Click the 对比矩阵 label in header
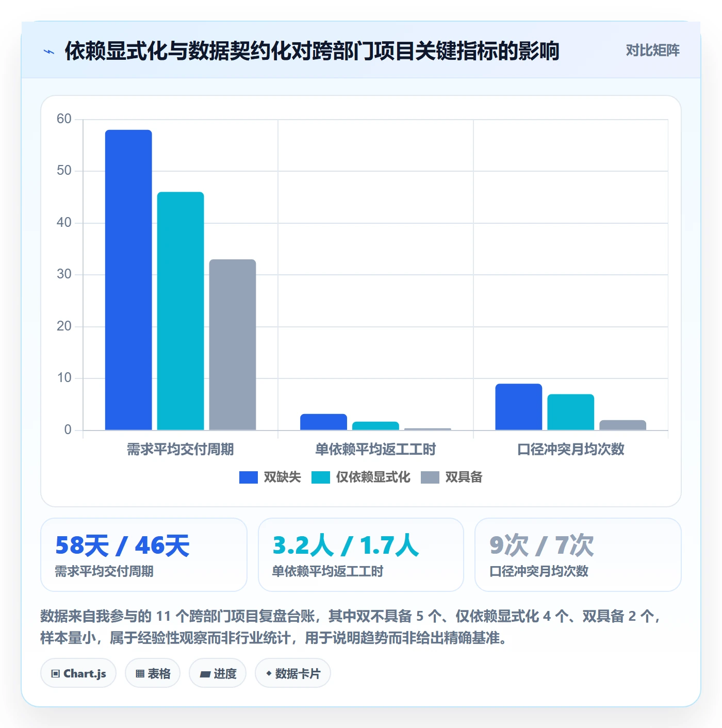 tap(653, 51)
